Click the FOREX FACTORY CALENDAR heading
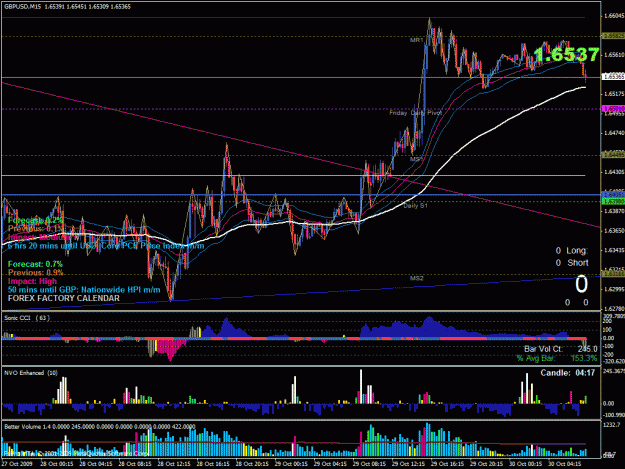This screenshot has width=625, height=469. click(64, 298)
